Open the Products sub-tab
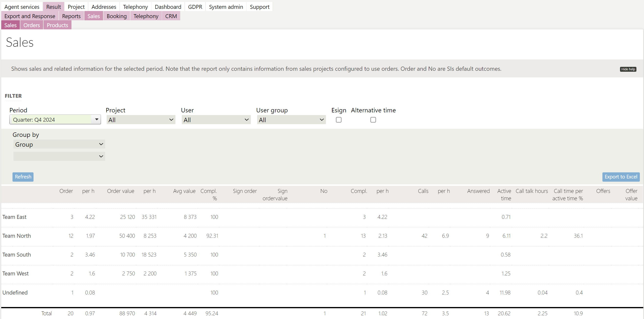 (x=57, y=25)
